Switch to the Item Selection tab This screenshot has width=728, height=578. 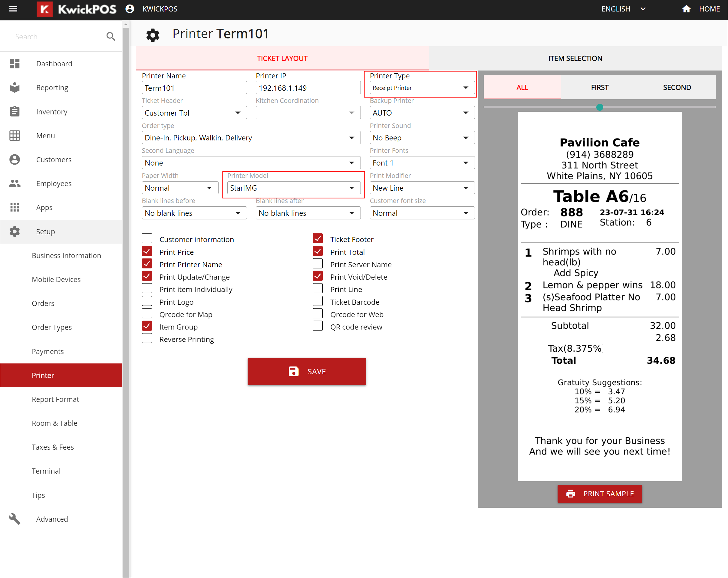(x=575, y=58)
